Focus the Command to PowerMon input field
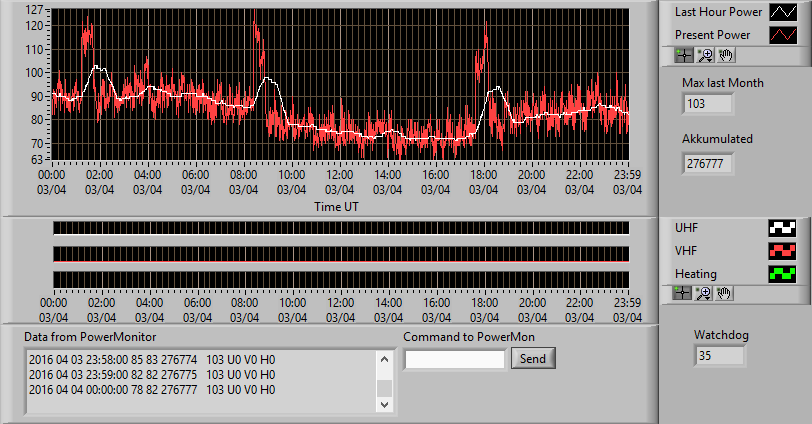Screen dimensions: 812x424 pos(455,359)
